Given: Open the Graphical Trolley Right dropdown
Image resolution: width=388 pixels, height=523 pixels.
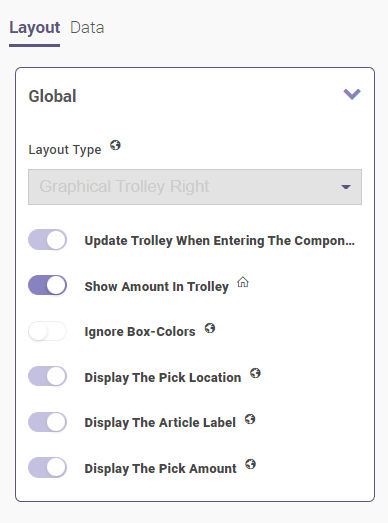Looking at the screenshot, I should tap(195, 187).
